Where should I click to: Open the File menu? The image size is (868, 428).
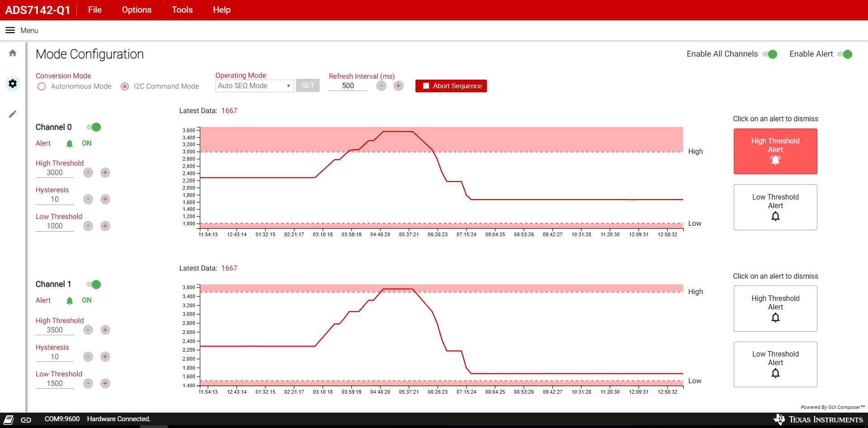coord(95,10)
